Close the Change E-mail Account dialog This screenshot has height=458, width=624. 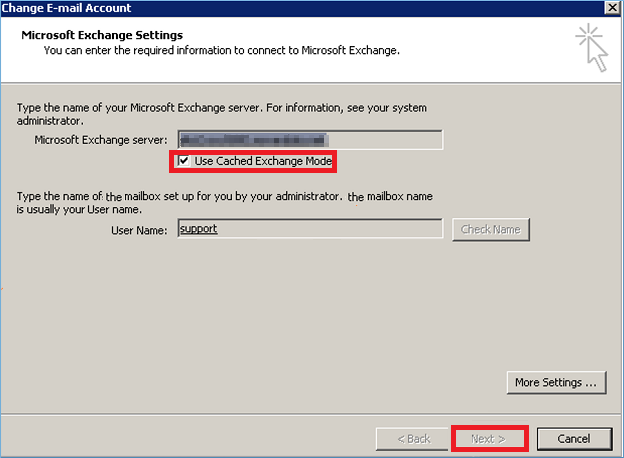613,8
